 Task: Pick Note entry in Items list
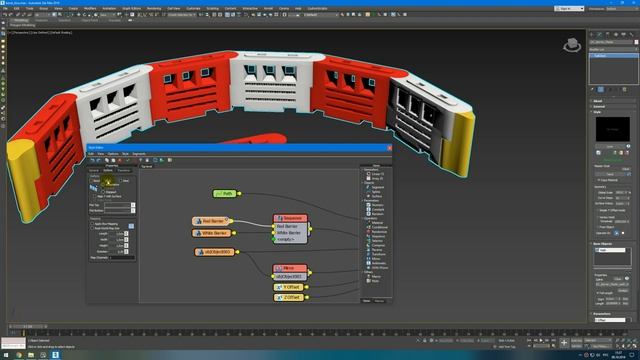pos(373,281)
